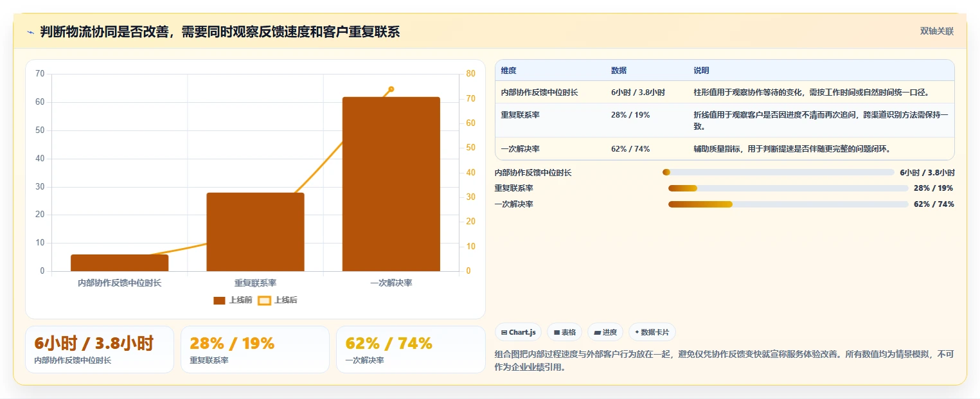Click the 6小时 / 3.8小时 table cell

(x=638, y=93)
